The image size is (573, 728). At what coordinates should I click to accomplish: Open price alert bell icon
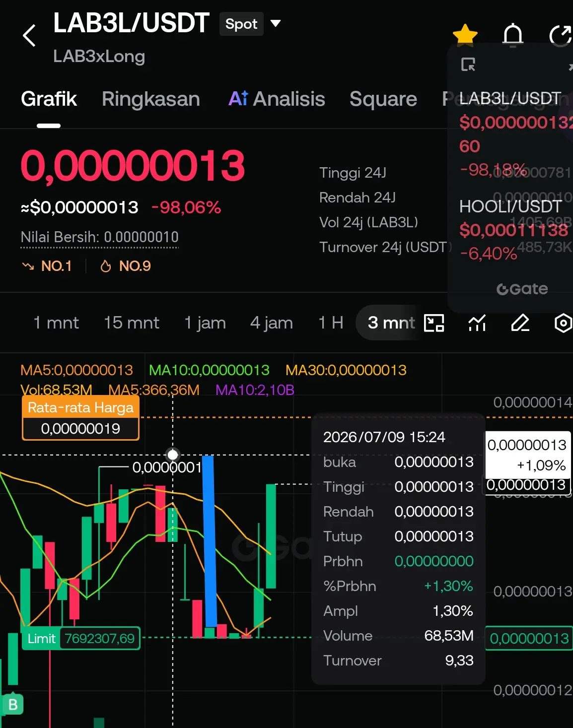pos(513,36)
